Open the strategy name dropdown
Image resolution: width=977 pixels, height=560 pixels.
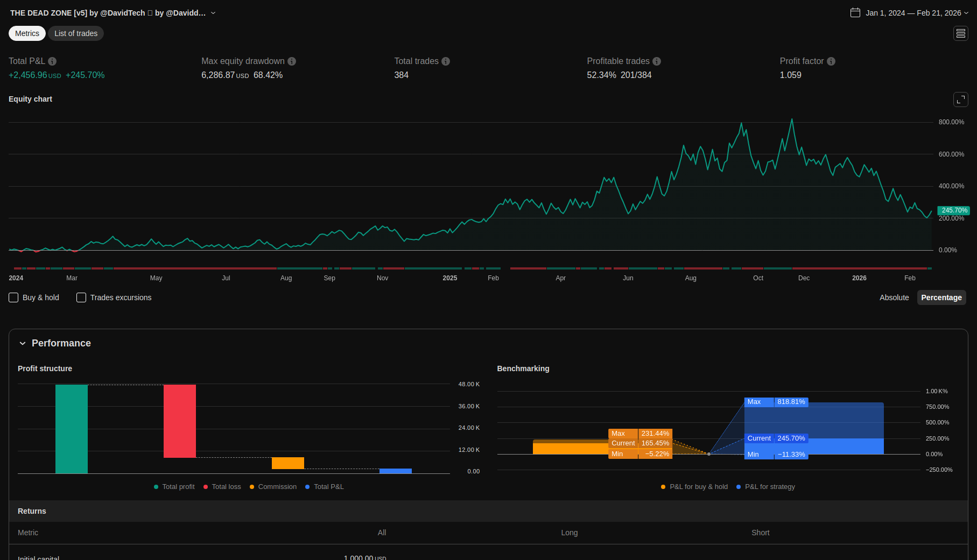point(213,13)
